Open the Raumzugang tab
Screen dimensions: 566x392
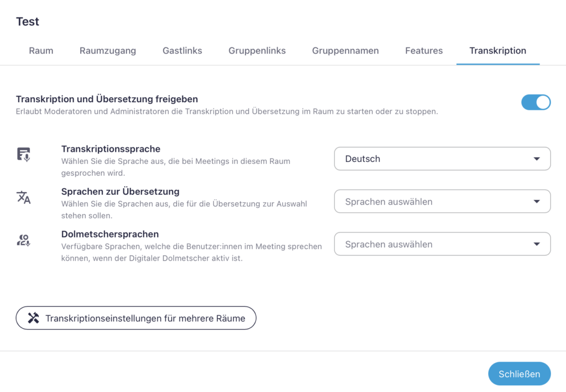pos(107,50)
